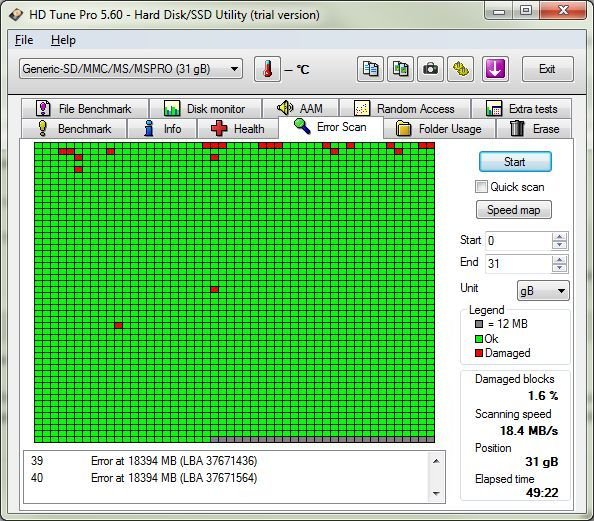Click the purple download arrow icon
This screenshot has width=594, height=521.
click(x=495, y=69)
